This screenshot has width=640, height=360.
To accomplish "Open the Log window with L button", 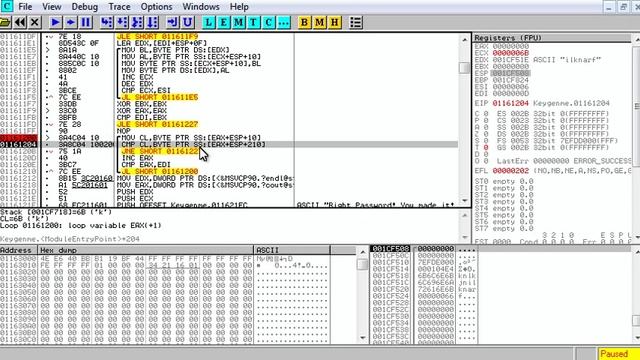I will 209,22.
